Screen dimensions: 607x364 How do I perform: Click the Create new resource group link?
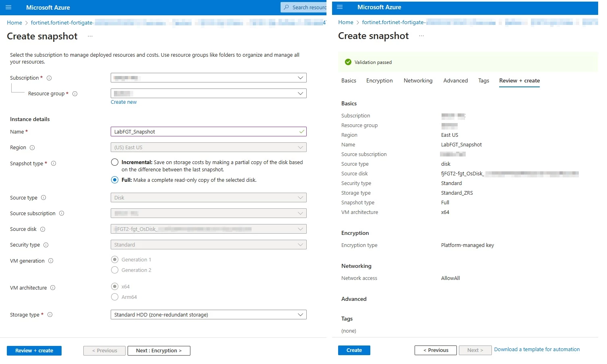(124, 102)
